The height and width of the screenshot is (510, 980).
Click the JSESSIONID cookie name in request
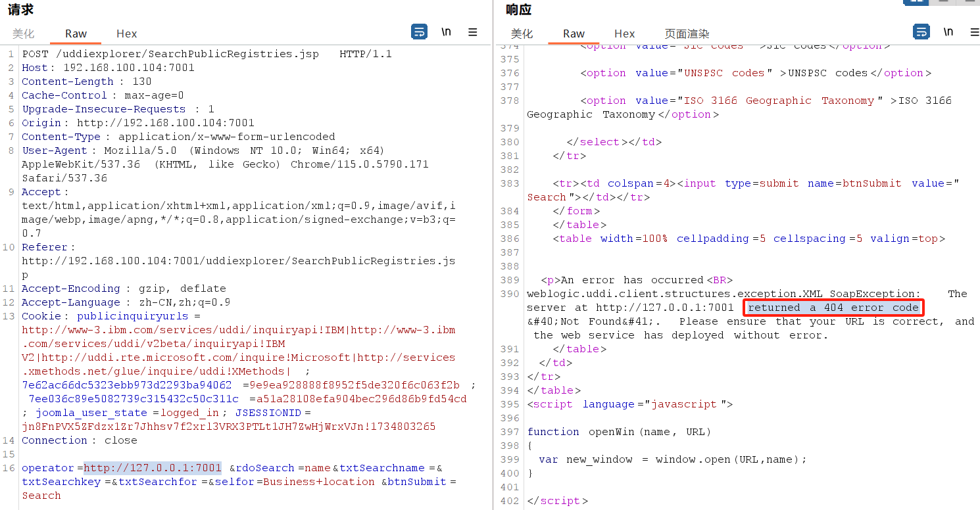point(268,413)
